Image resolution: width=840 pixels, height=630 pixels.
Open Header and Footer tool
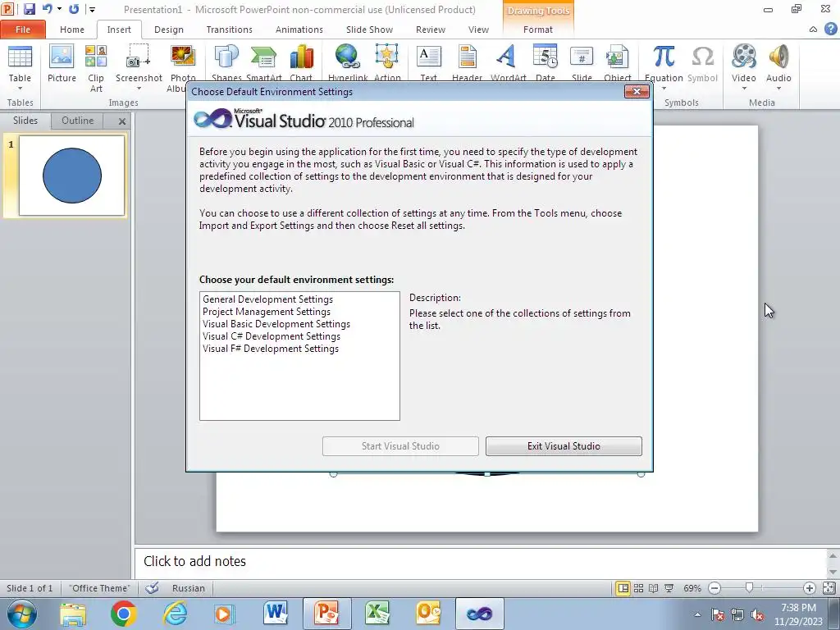tap(467, 62)
